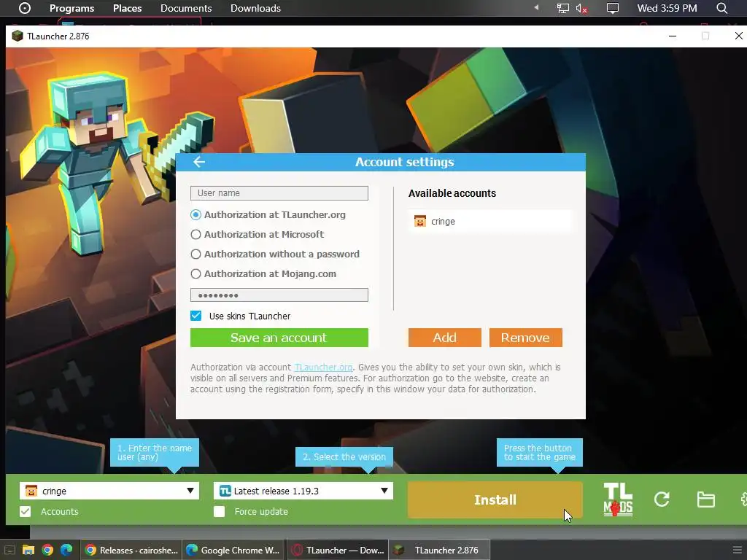The height and width of the screenshot is (560, 747).
Task: Close the TLauncher window
Action: (738, 36)
